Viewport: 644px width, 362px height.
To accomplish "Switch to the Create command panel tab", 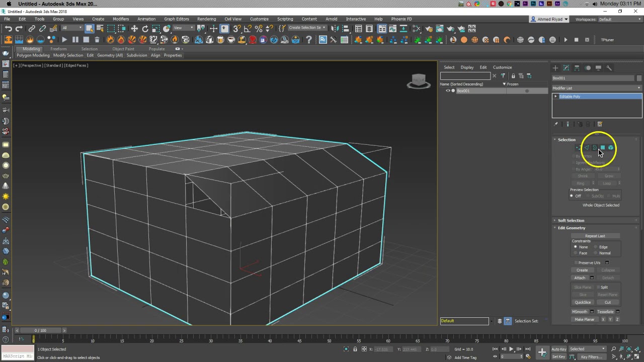I will point(555,68).
